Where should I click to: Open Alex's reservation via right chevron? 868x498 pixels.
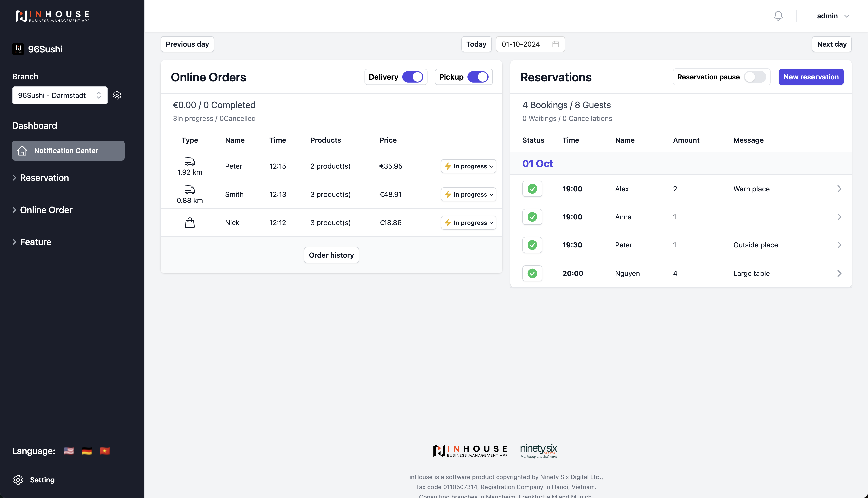pos(839,189)
